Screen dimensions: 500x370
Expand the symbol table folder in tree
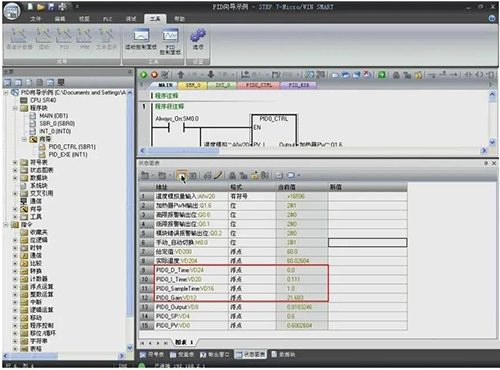(15, 162)
